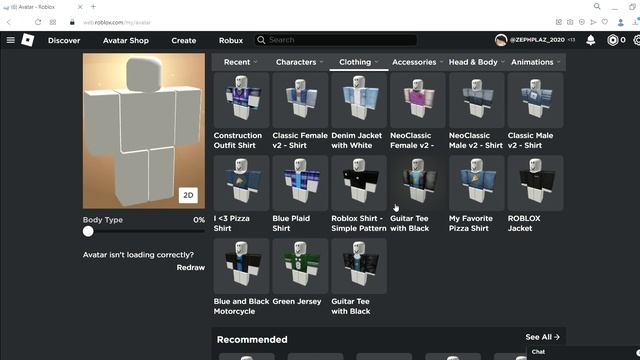Click the 'Blue Plaid Shirt' item name
The width and height of the screenshot is (640, 360).
click(x=291, y=223)
